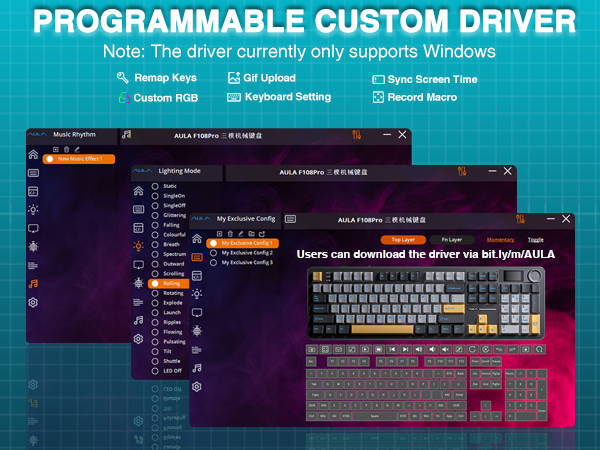
Task: Click the music note icon in Music Rhythm title bar
Action: [127, 134]
